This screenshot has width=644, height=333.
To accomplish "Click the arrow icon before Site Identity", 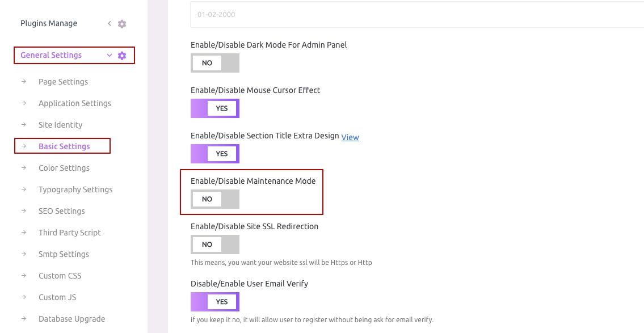I will click(24, 124).
